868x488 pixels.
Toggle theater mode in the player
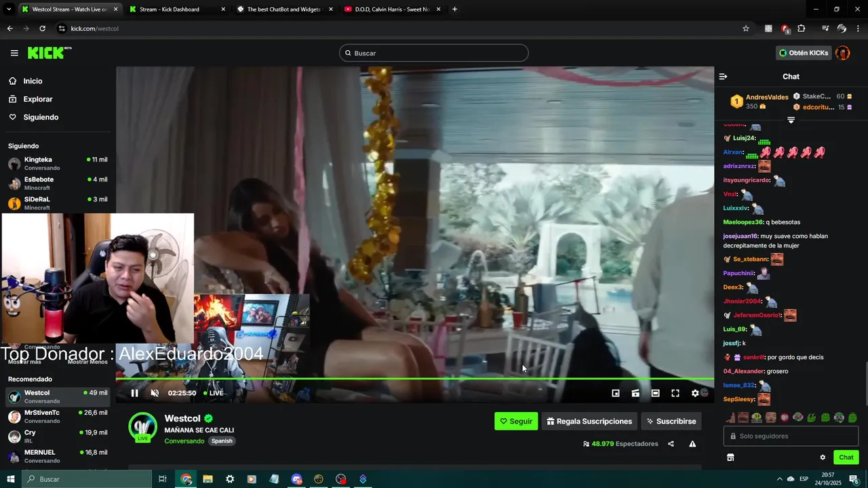(656, 393)
